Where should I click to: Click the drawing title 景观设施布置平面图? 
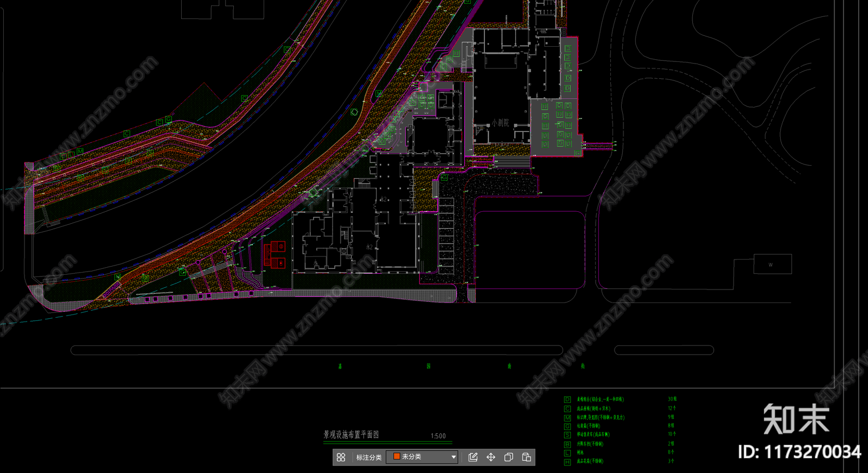[352, 434]
